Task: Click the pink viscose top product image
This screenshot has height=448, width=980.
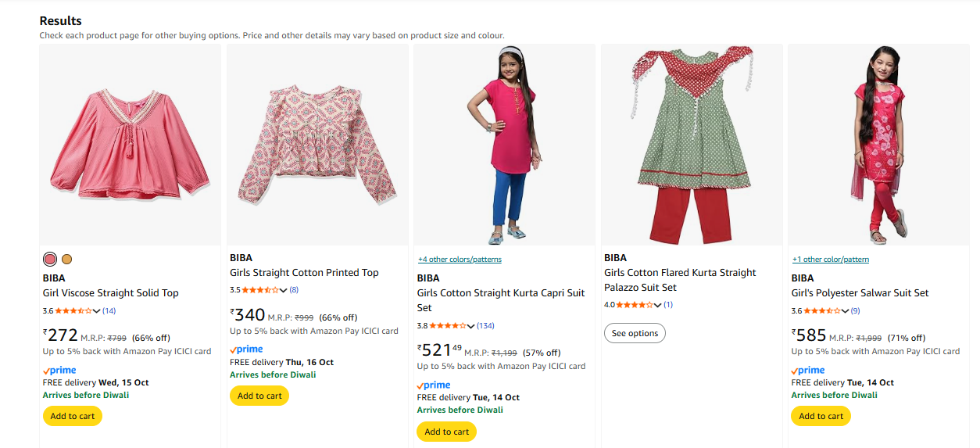Action: [130, 145]
